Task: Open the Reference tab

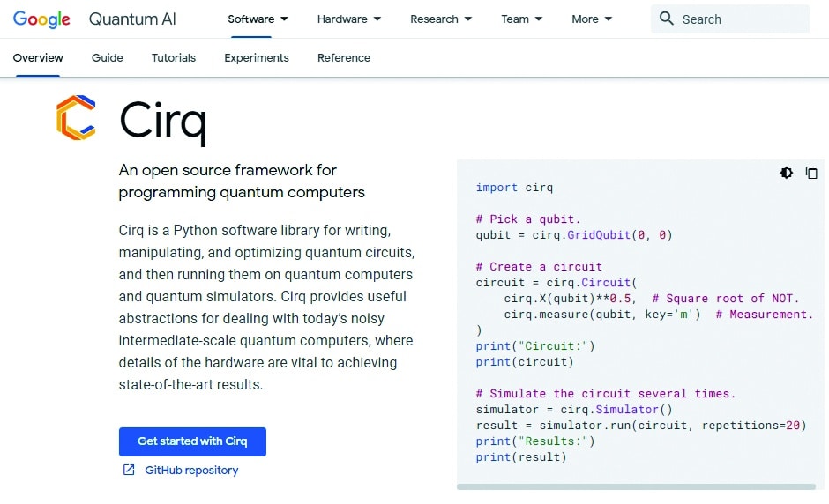Action: (x=344, y=57)
